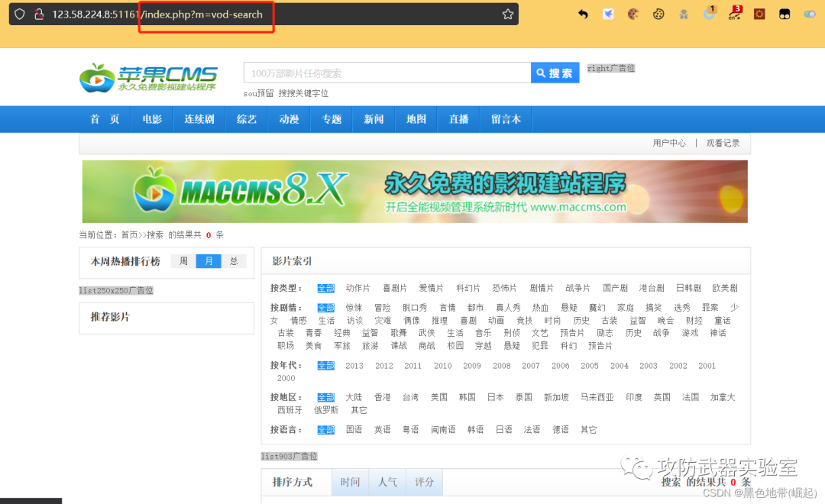Viewport: 825px width, 504px height.
Task: Open the 首页 navigation item
Action: point(105,119)
